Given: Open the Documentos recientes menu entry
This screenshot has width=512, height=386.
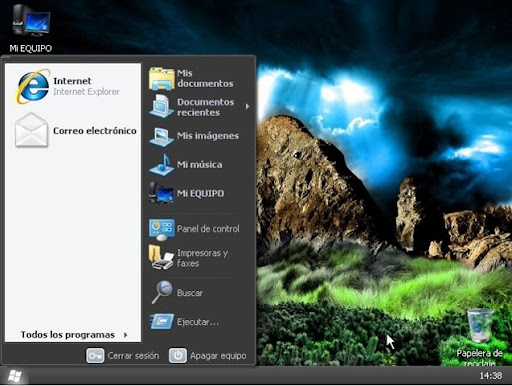Looking at the screenshot, I should coord(199,107).
